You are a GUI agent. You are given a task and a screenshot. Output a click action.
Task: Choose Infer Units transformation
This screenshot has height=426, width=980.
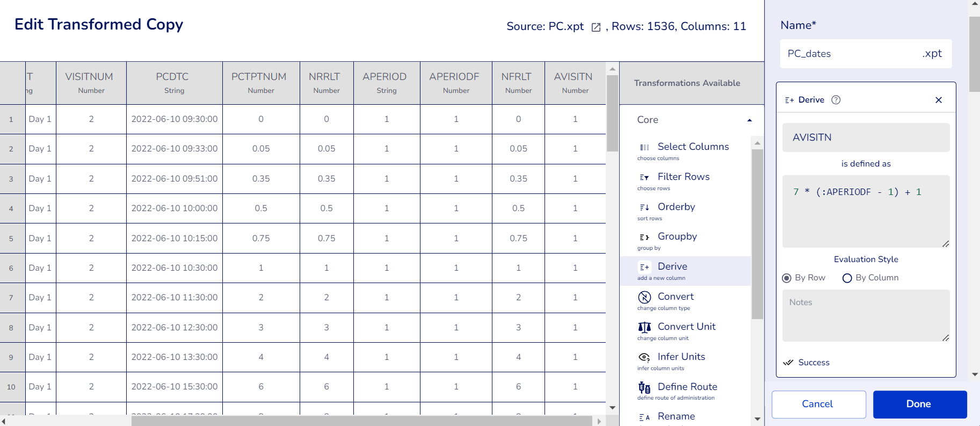pyautogui.click(x=685, y=361)
